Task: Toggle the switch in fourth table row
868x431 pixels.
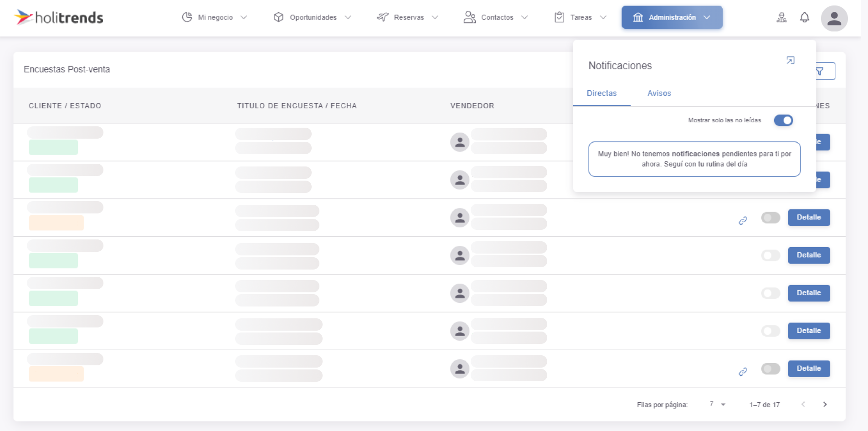Action: click(x=770, y=255)
